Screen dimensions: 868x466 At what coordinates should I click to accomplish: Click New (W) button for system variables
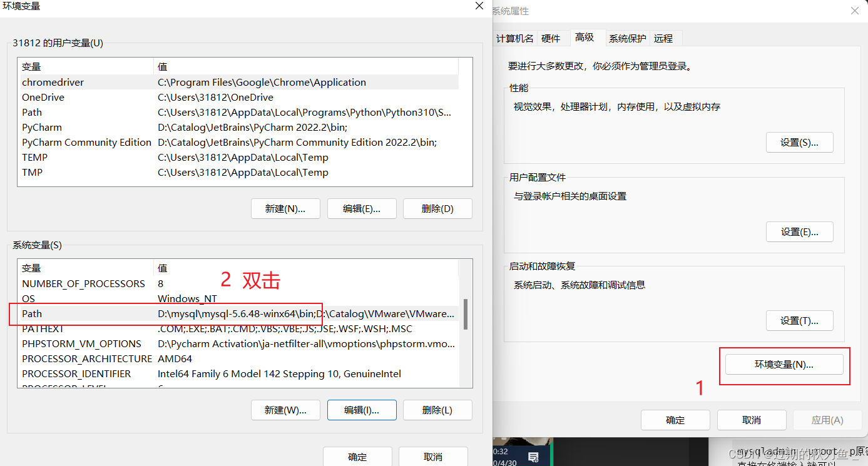coord(285,410)
